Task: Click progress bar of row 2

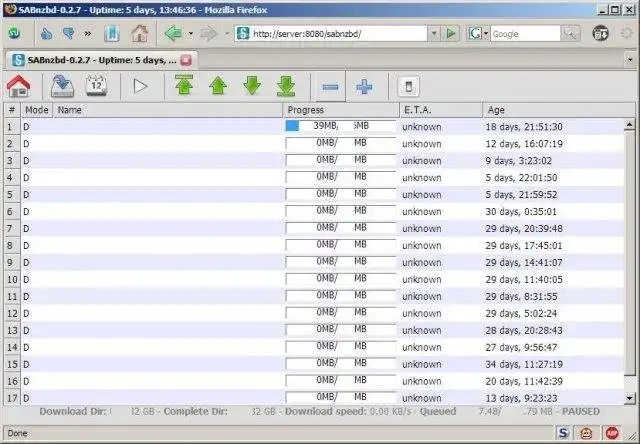Action: pos(341,143)
